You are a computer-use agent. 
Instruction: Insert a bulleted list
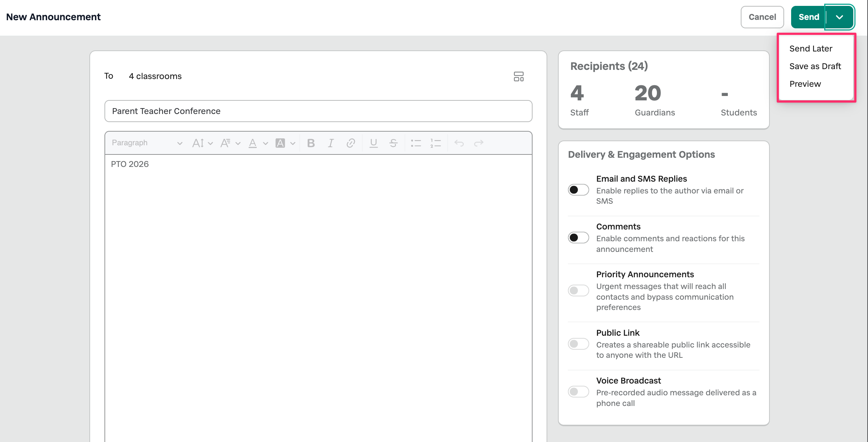pos(416,143)
